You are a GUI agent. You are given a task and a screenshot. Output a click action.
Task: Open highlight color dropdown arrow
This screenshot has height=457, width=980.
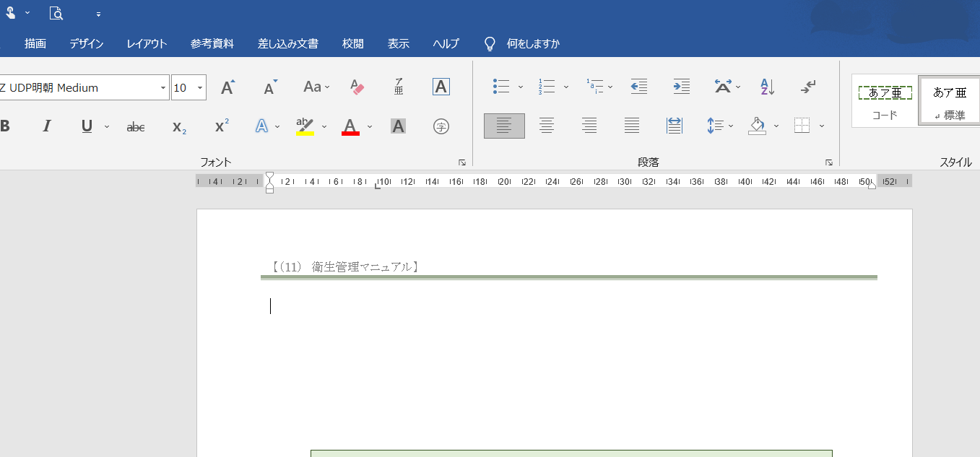[x=324, y=126]
